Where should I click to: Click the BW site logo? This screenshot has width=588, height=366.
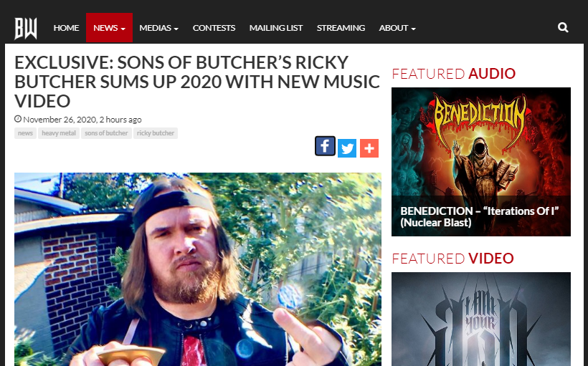[x=26, y=28]
